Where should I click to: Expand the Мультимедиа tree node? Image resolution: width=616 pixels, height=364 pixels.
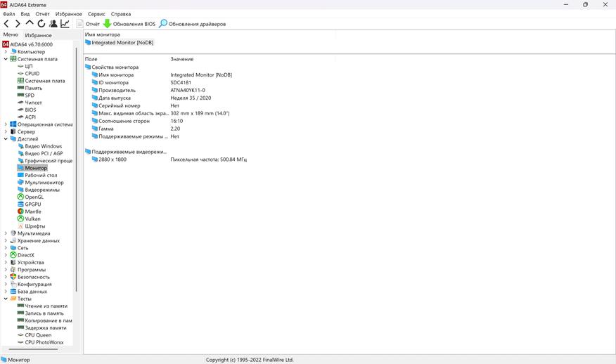[x=6, y=233]
